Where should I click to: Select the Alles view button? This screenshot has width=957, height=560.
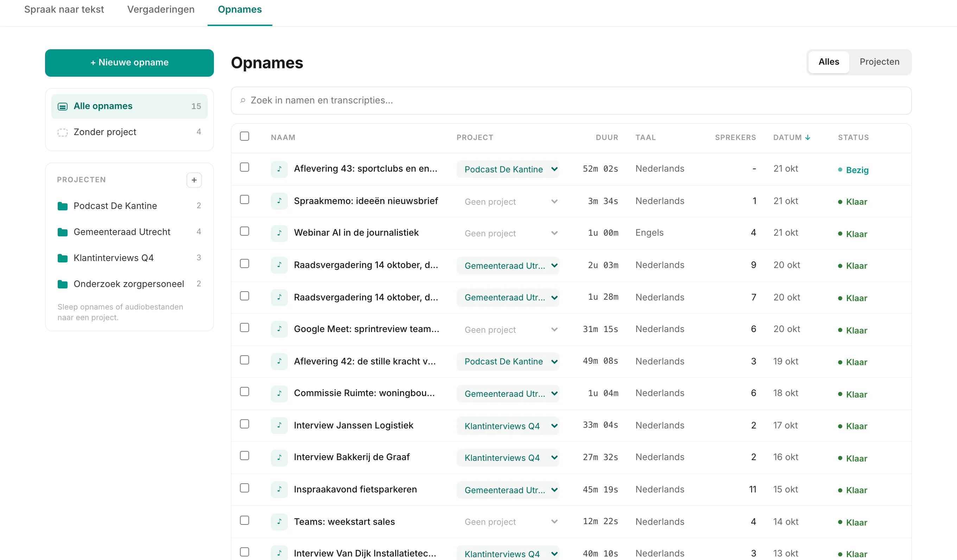click(x=829, y=62)
